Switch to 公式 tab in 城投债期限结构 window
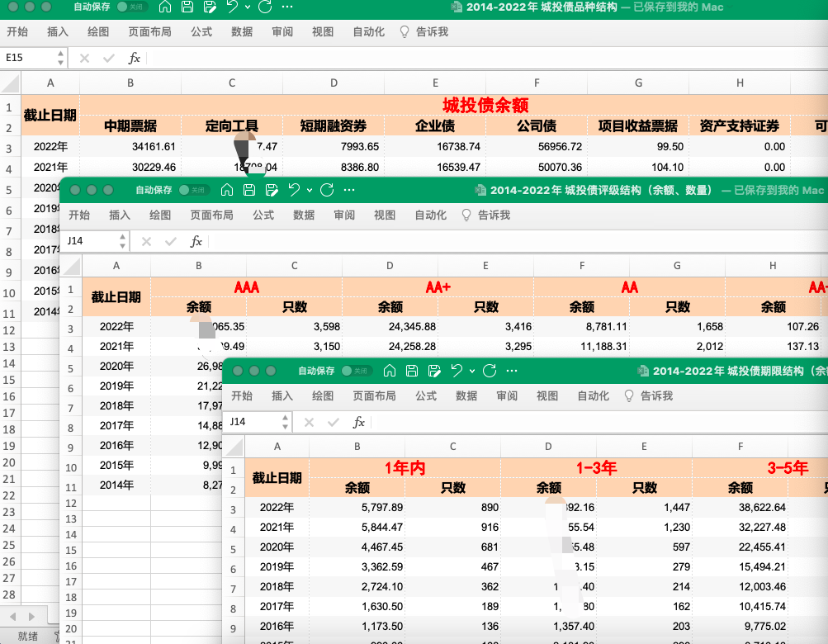This screenshot has width=828, height=644. [426, 396]
